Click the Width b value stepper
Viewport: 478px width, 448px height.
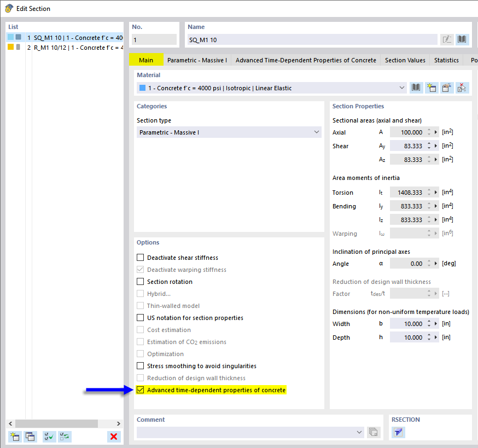pos(429,324)
